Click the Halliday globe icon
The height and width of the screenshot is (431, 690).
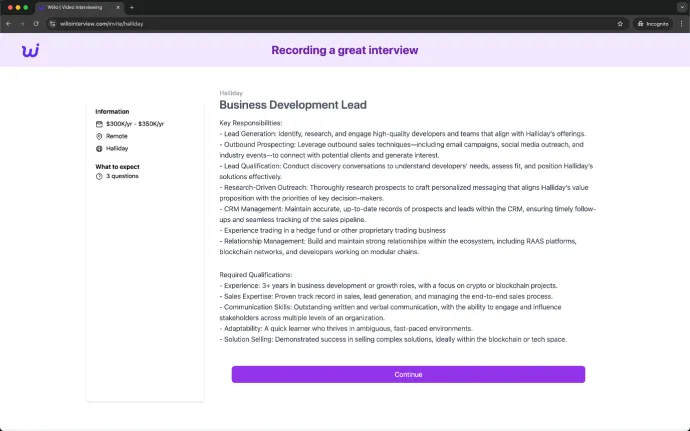coord(99,149)
